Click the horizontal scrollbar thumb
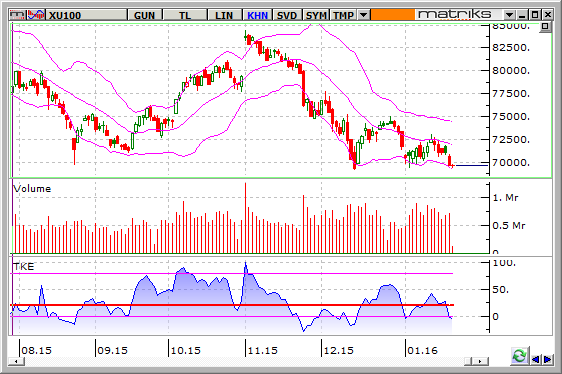 469,361
